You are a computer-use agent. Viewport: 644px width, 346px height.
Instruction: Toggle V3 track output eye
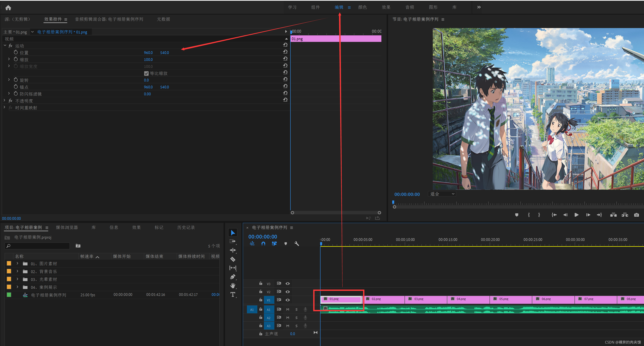(288, 283)
